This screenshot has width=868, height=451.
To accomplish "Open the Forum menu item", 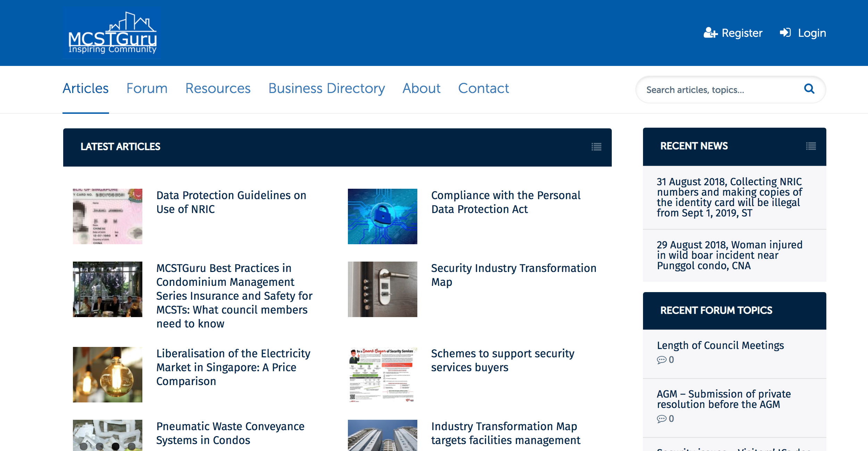I will 147,88.
